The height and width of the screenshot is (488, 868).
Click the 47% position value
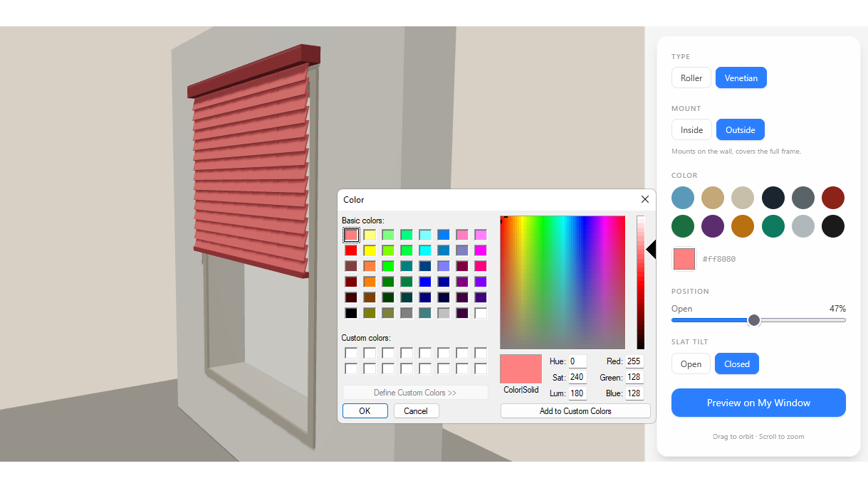click(x=837, y=309)
